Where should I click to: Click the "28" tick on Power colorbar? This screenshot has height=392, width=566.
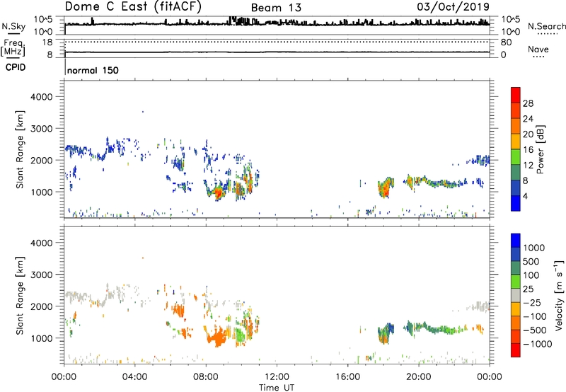pos(528,103)
